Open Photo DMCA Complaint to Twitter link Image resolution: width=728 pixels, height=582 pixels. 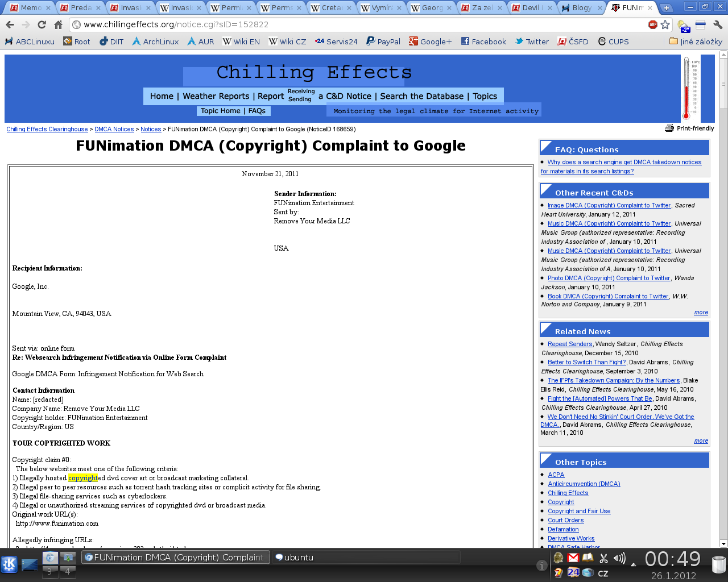(609, 278)
